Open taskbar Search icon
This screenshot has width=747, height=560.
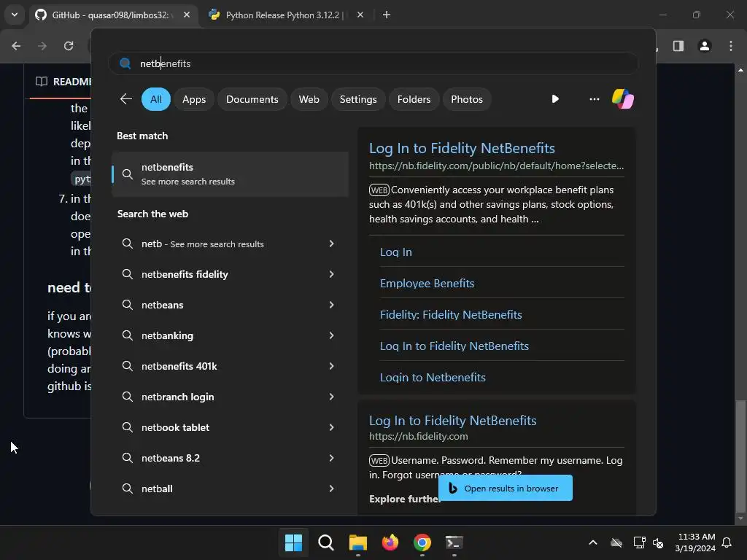[x=326, y=542]
